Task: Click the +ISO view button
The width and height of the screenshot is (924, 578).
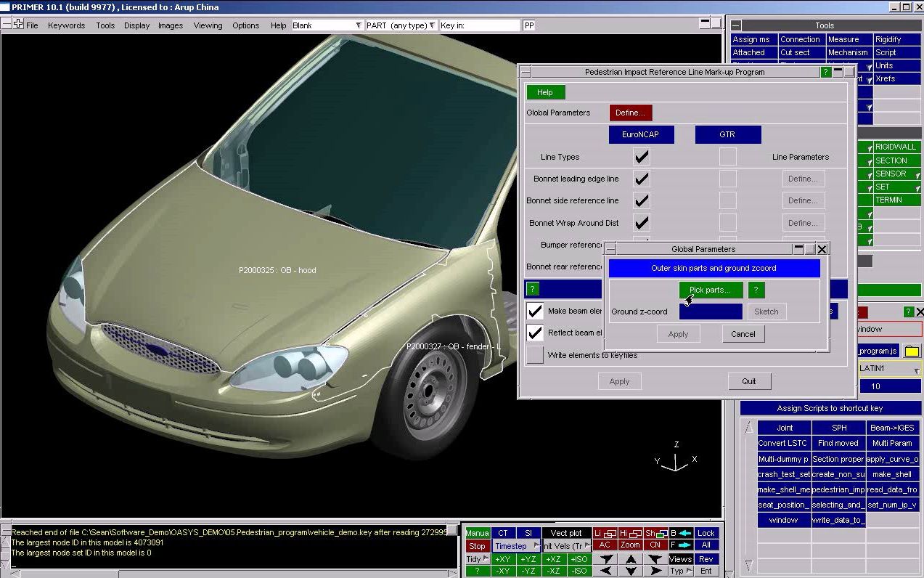Action: click(578, 559)
